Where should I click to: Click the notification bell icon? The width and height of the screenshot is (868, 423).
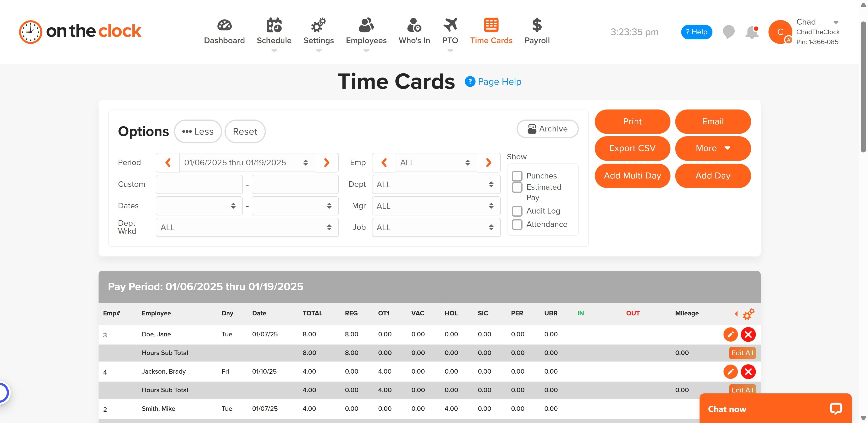(751, 32)
